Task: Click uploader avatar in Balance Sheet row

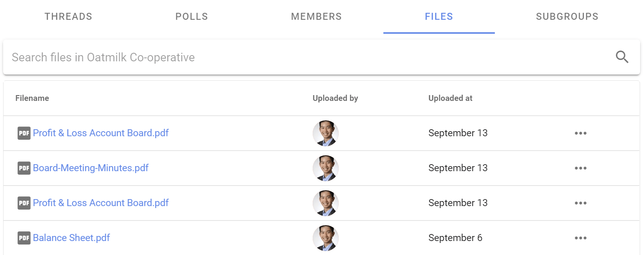Action: click(325, 238)
